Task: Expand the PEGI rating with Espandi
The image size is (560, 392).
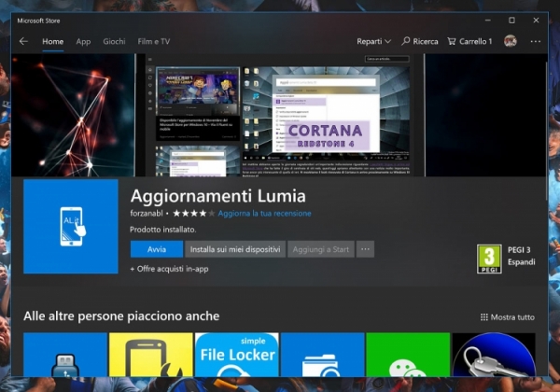Action: tap(522, 262)
